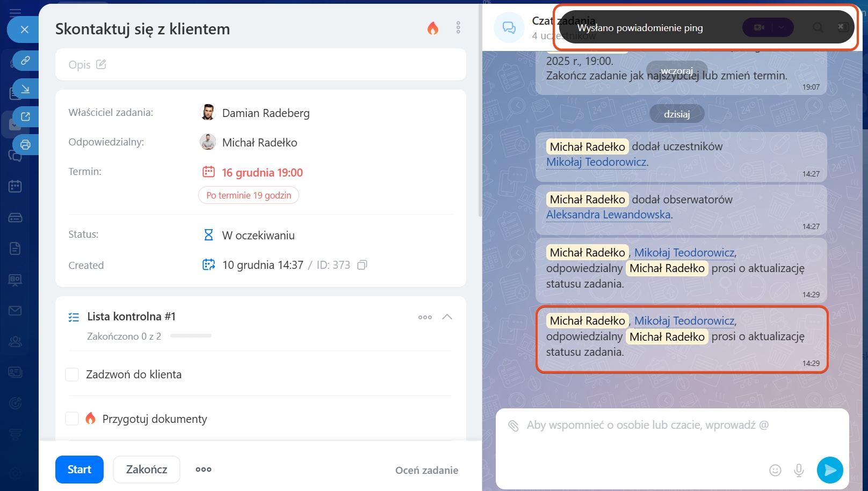Screen dimensions: 868x491
Task: Click the responsible name Michał Radełko in details
Action: (259, 142)
